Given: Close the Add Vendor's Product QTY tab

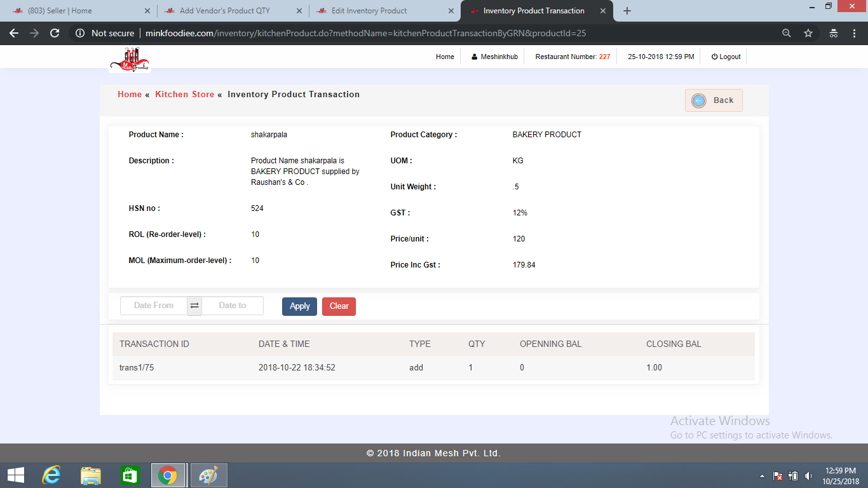Looking at the screenshot, I should point(299,11).
